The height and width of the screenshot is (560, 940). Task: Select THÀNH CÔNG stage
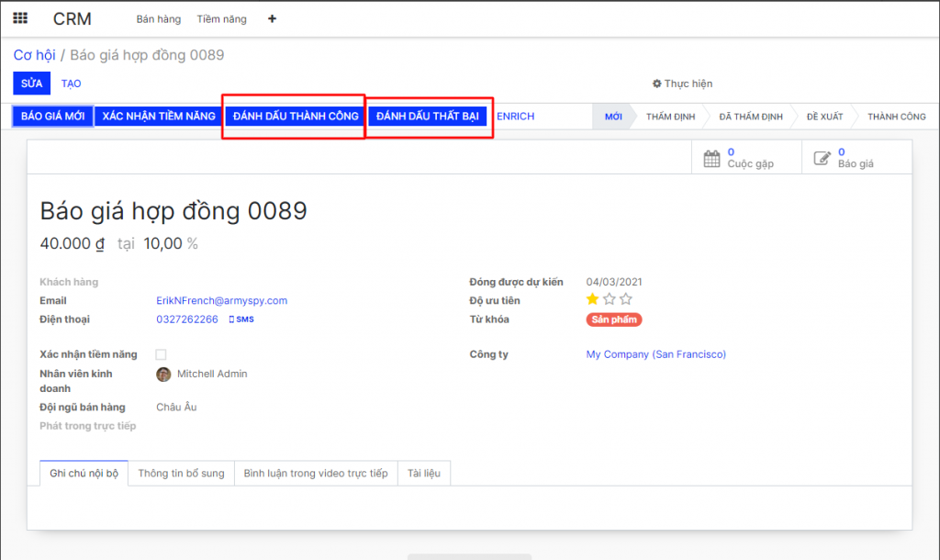tap(896, 117)
